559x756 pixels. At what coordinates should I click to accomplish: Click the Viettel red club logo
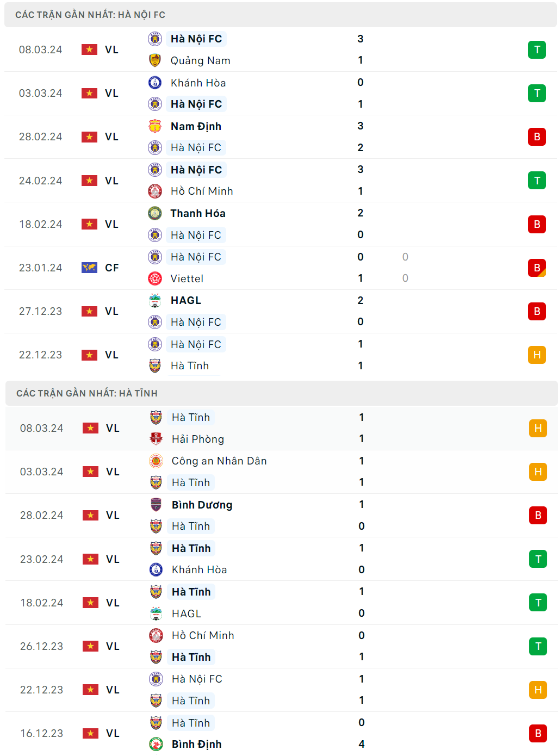155,278
